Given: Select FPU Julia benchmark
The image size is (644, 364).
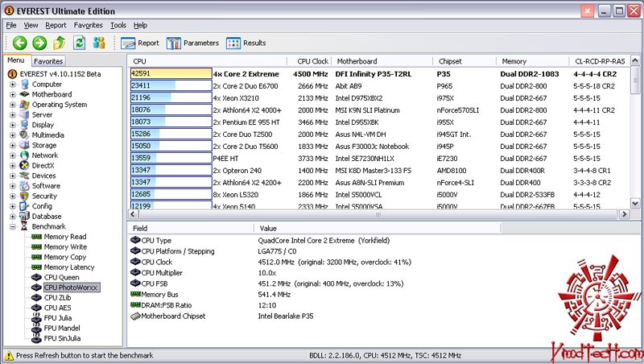Looking at the screenshot, I should (58, 318).
